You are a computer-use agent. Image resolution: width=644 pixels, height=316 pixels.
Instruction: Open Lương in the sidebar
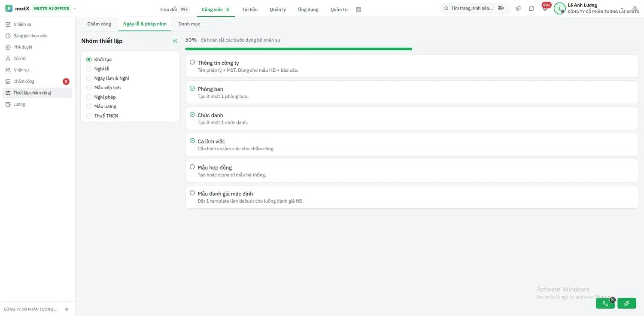(37, 104)
